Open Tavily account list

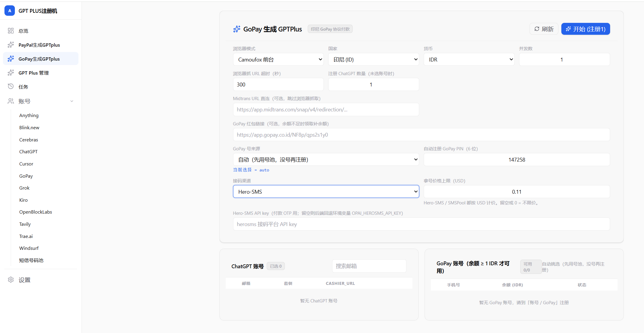click(x=25, y=224)
